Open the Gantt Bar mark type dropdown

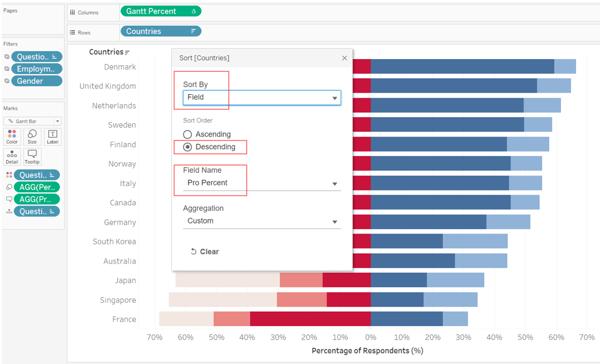click(32, 121)
